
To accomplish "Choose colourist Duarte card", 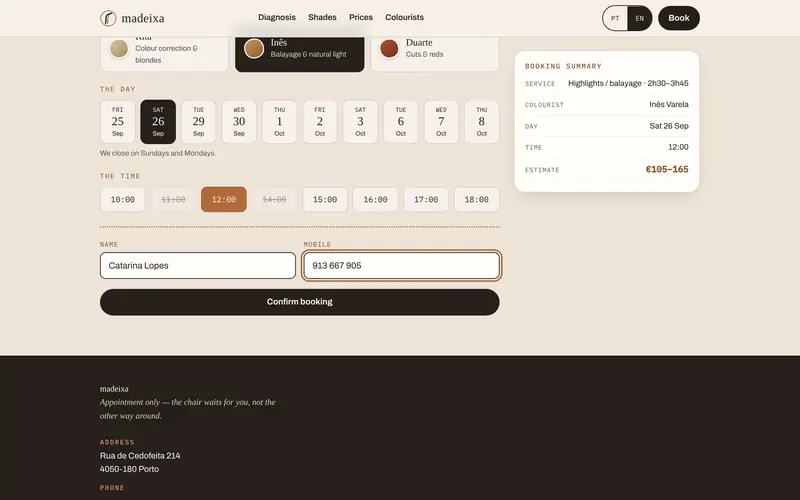I will [x=435, y=54].
